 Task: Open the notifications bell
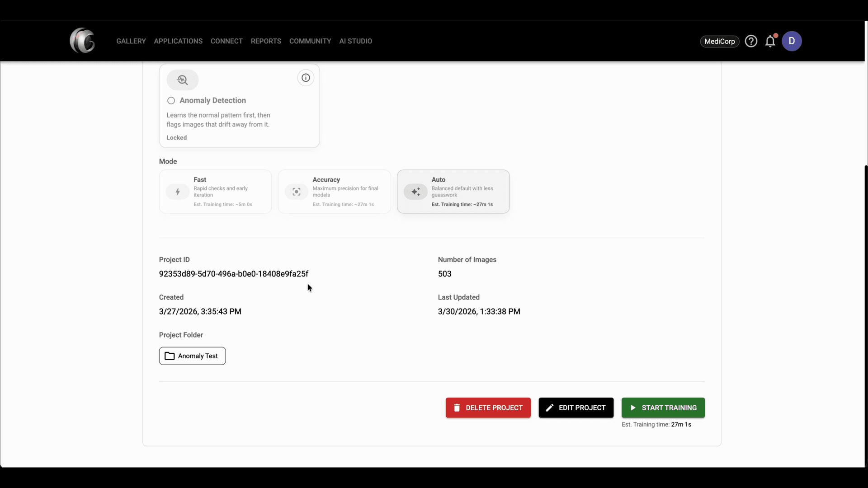coord(770,41)
